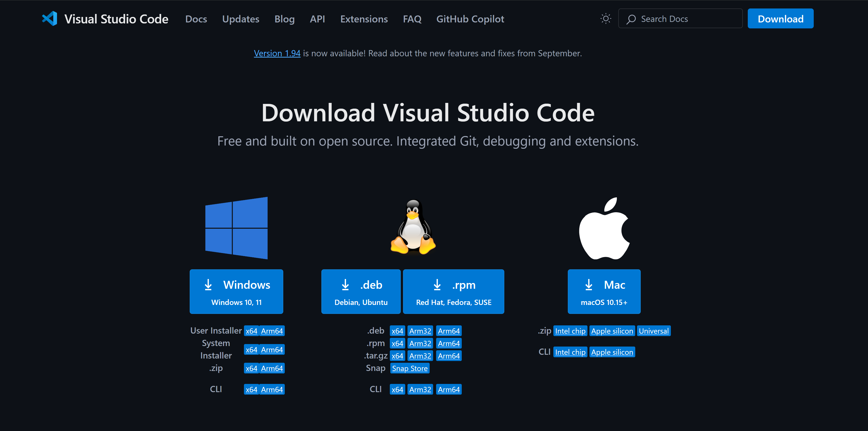The image size is (868, 431).
Task: Download Linux CLI Arm32
Action: [420, 389]
